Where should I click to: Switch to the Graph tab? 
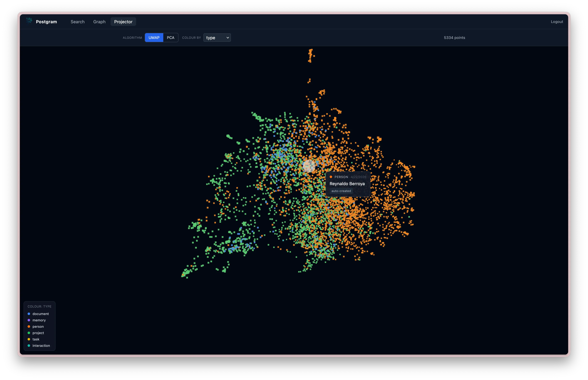point(99,22)
